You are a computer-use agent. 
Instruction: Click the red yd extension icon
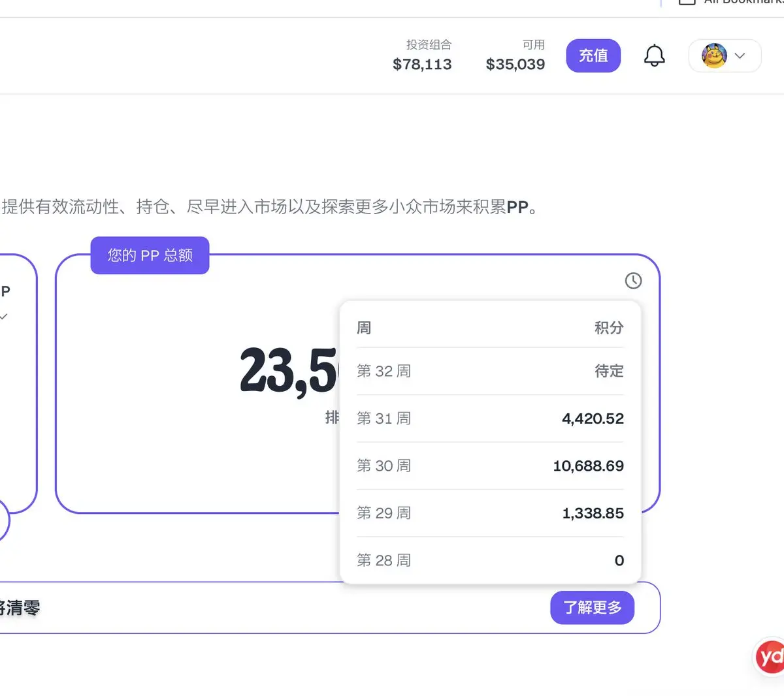click(770, 656)
